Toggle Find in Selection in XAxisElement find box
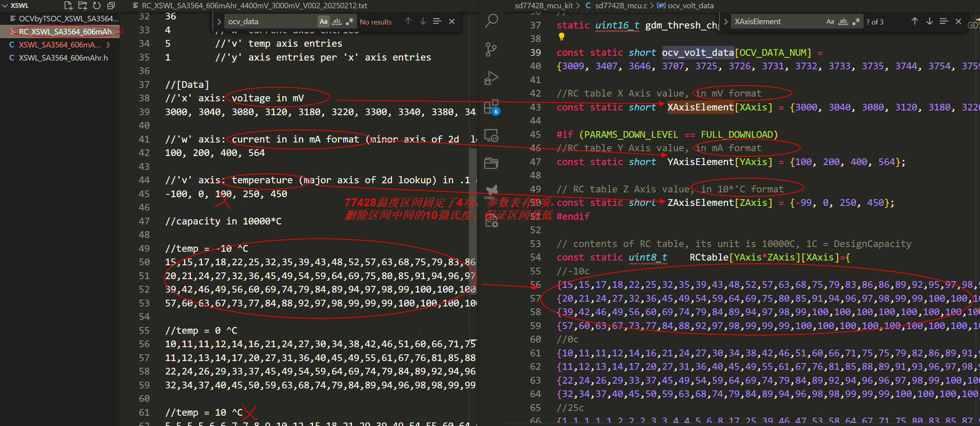 944,21
